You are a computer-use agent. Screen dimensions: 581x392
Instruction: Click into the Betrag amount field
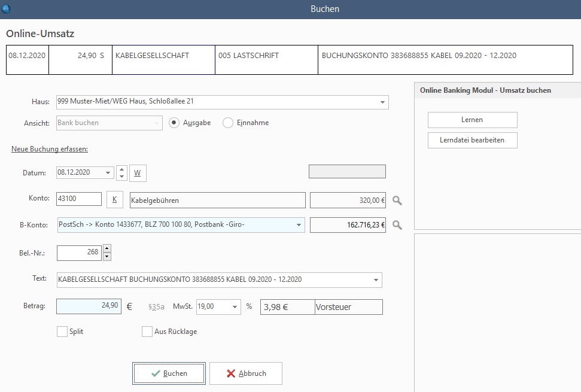click(x=89, y=306)
